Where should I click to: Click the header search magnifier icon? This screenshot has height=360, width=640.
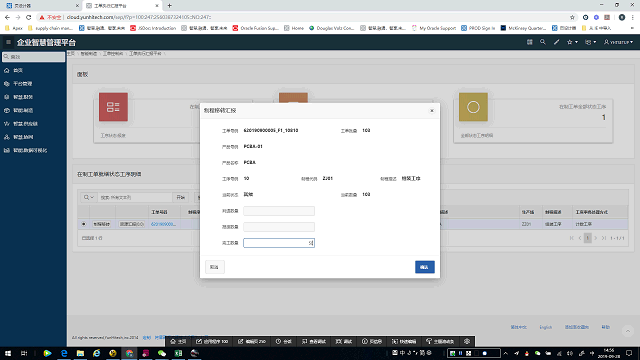(x=542, y=42)
